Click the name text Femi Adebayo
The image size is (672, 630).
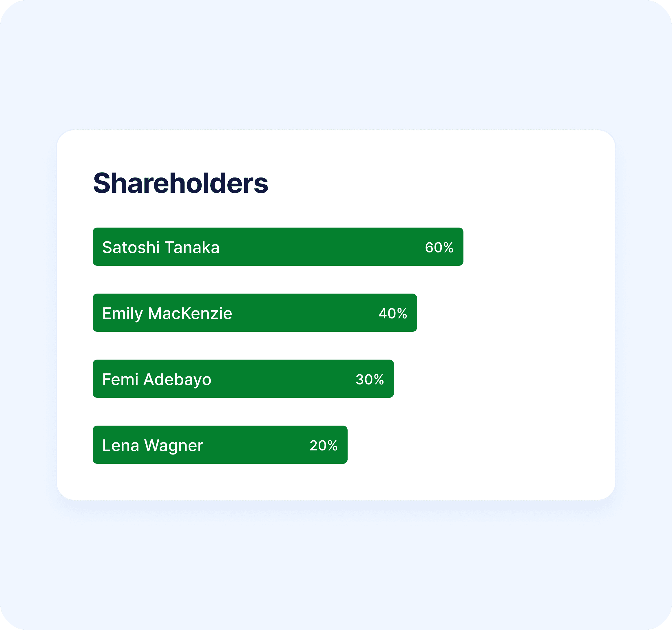pos(157,379)
